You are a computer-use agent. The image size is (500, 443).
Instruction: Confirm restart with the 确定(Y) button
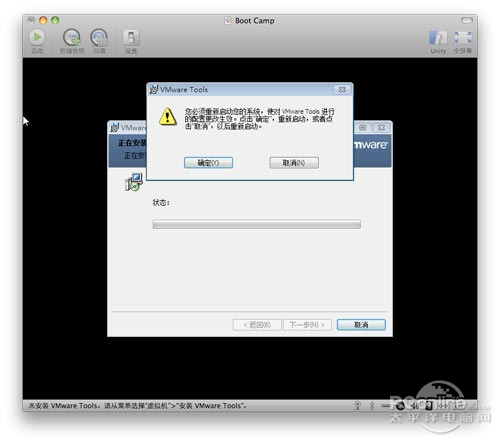click(208, 163)
